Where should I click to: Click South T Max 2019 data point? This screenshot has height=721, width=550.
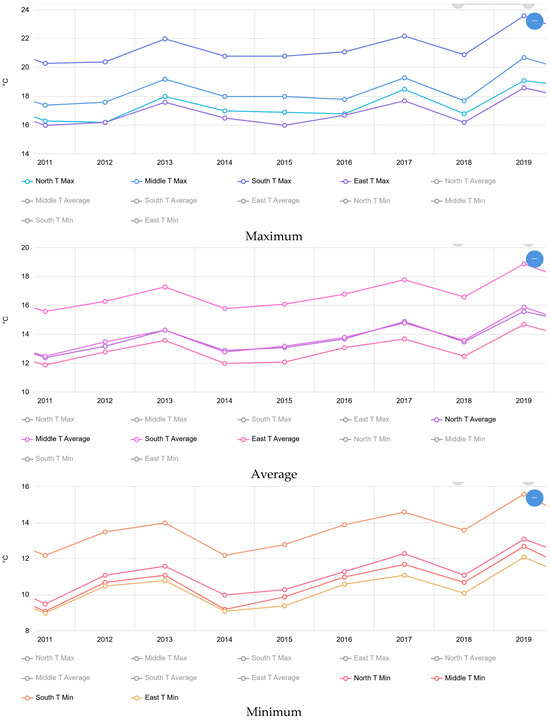pyautogui.click(x=523, y=16)
